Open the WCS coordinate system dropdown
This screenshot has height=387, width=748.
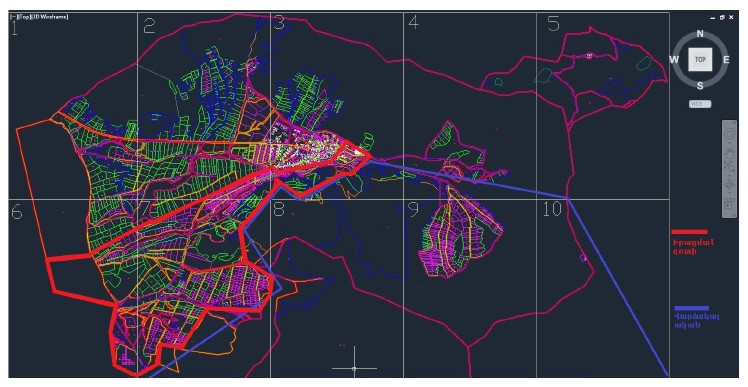pos(700,104)
